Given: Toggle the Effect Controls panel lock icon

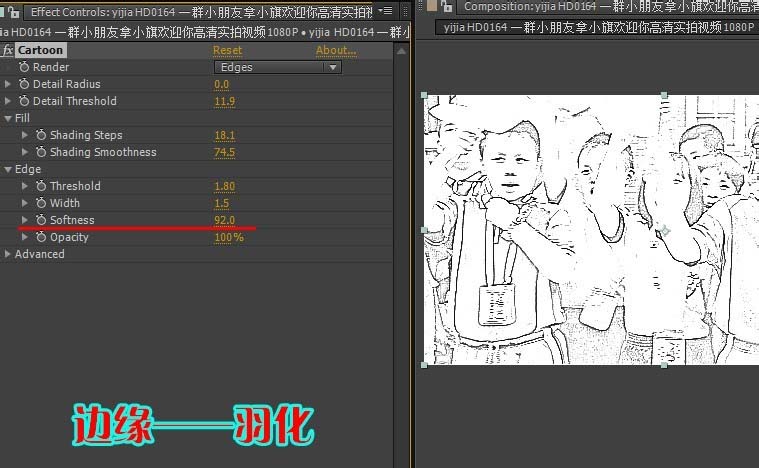Looking at the screenshot, I should click(x=13, y=11).
